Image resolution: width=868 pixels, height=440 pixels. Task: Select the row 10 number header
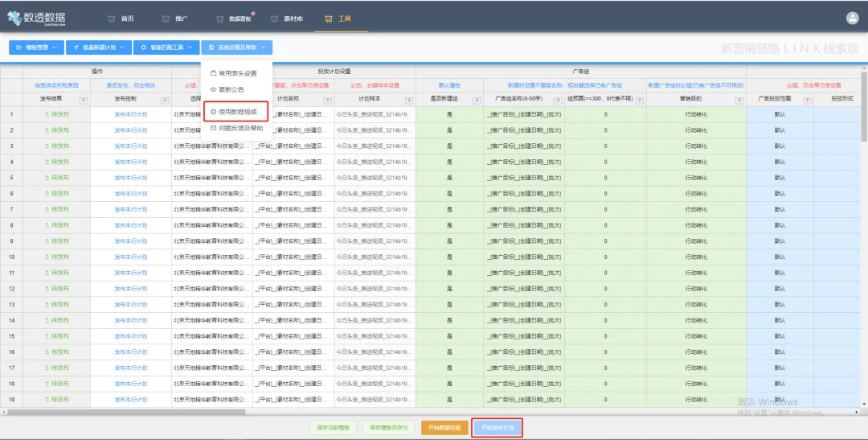coord(11,257)
